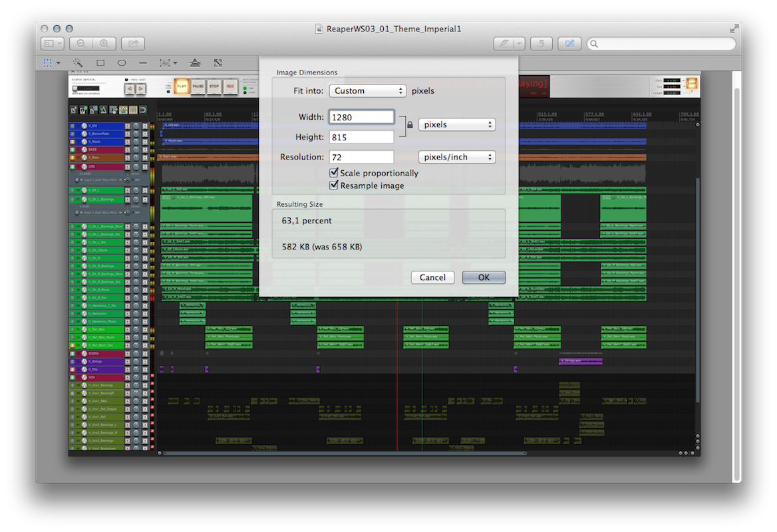Click the ReaperWS03_01_Theme_Imperial1 window title
This screenshot has height=532, width=777.
394,29
